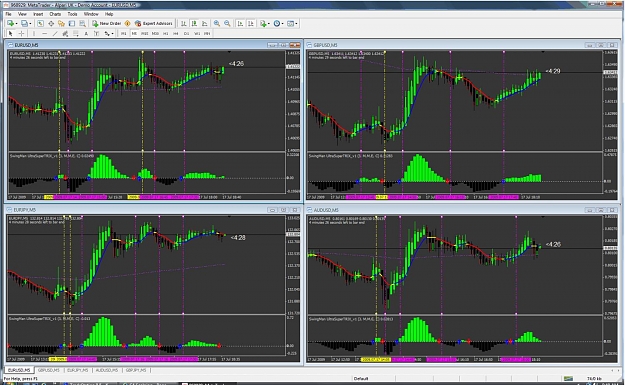
Task: Toggle chart Auto Scroll
Action: (240, 24)
